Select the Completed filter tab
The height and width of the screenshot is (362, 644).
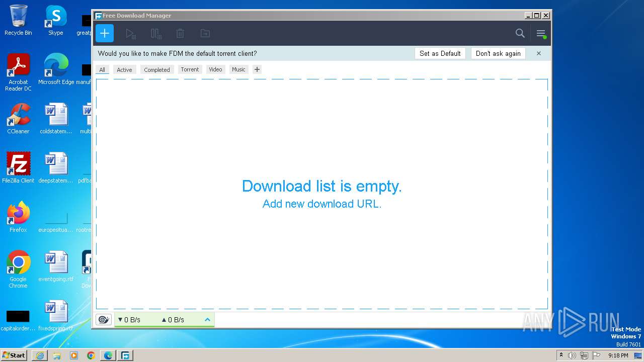157,70
